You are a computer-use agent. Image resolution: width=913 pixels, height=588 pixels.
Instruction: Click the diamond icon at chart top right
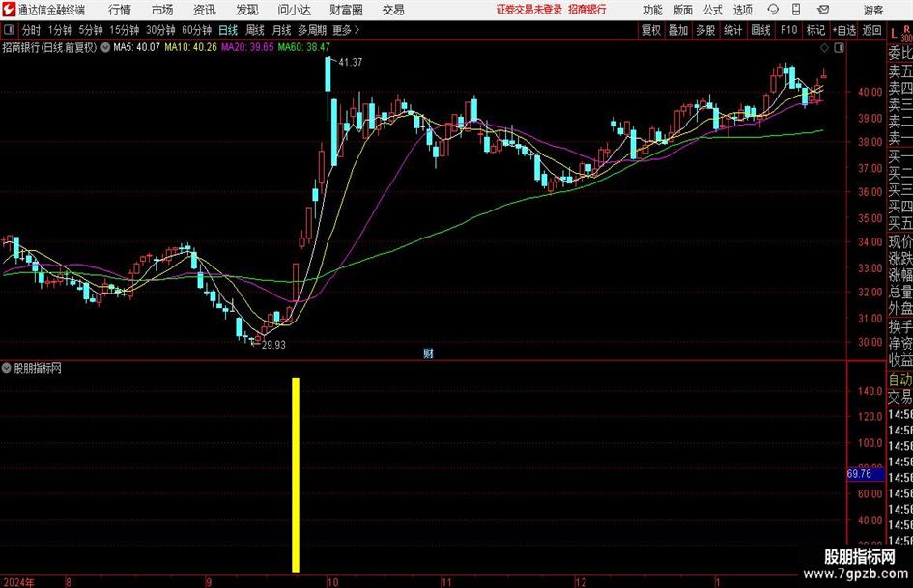click(824, 48)
